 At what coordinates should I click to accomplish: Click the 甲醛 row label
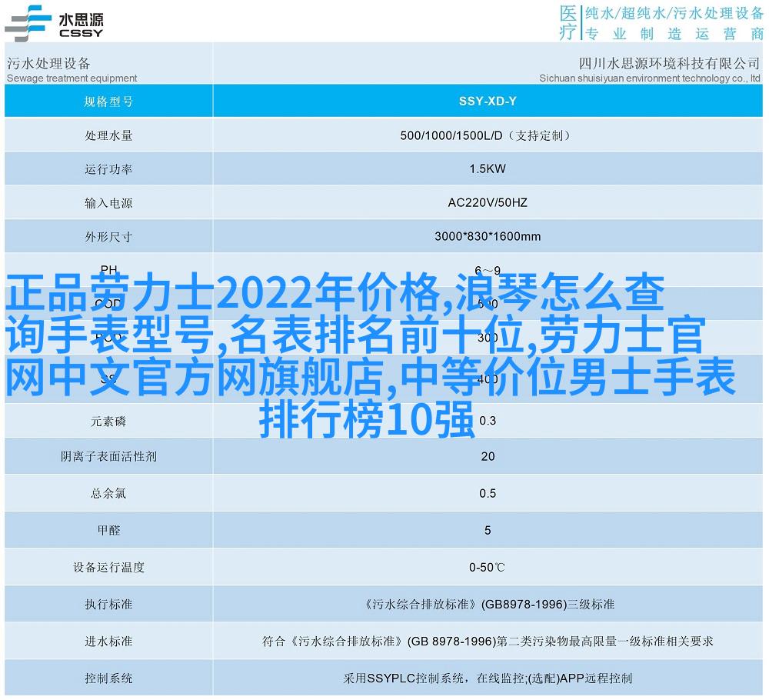108,531
